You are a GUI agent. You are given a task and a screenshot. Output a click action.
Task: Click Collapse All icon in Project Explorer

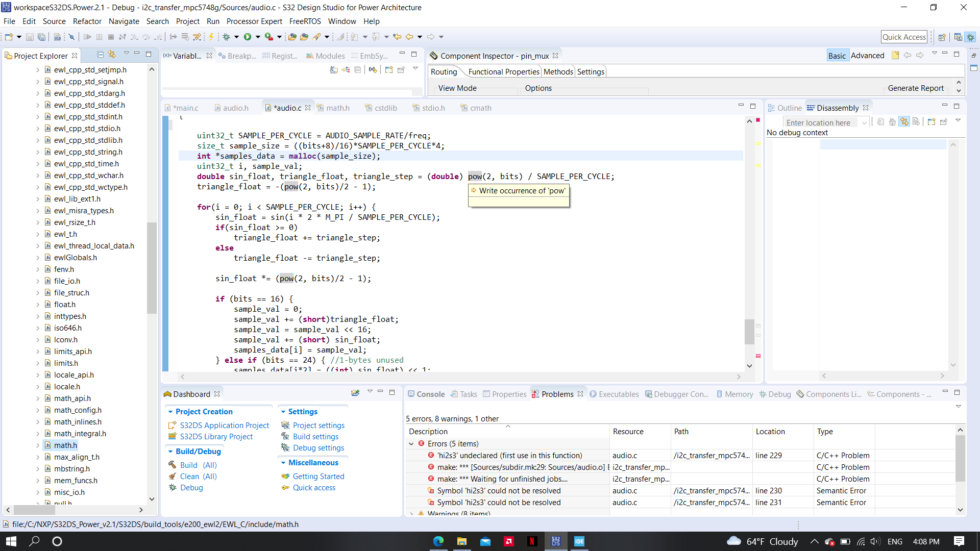pos(101,55)
